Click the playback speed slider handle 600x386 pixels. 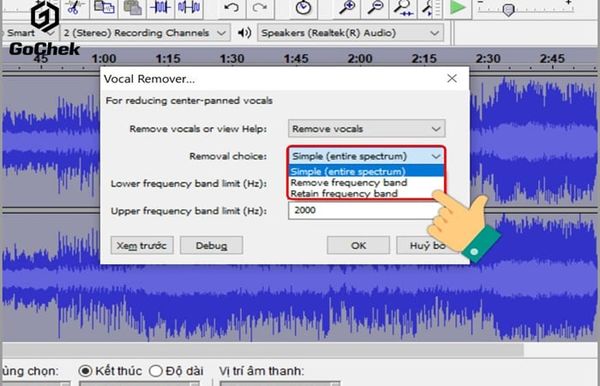pos(508,10)
